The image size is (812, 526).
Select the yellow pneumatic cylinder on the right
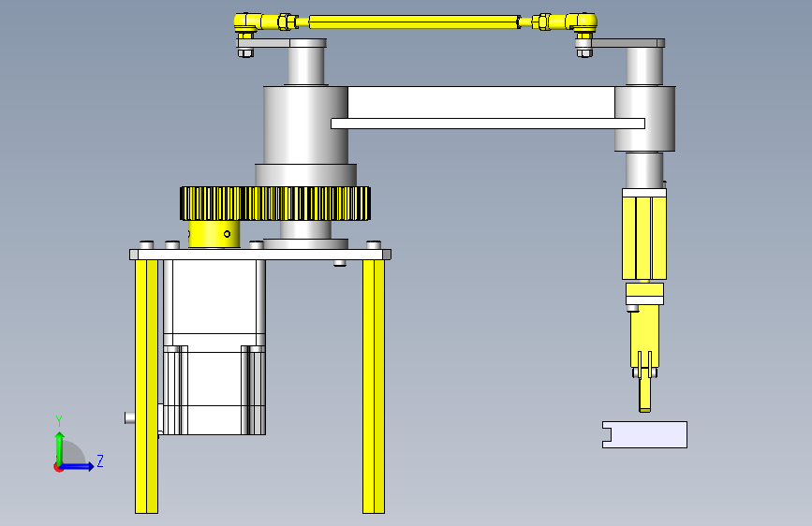[x=644, y=238]
